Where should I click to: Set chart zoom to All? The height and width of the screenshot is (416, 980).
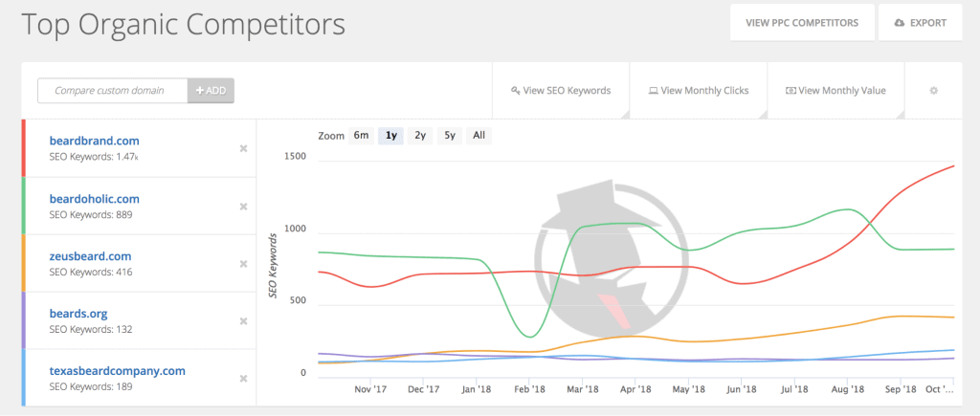[479, 135]
